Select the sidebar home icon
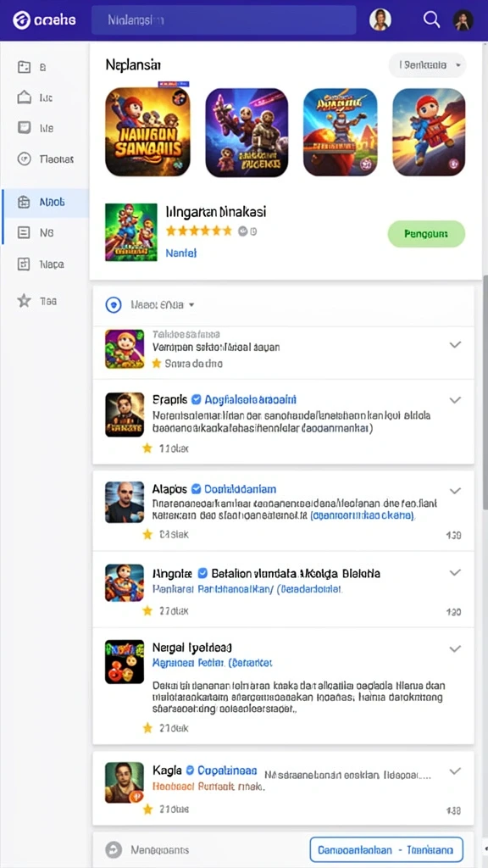Viewport: 488px width, 868px height. 24,98
